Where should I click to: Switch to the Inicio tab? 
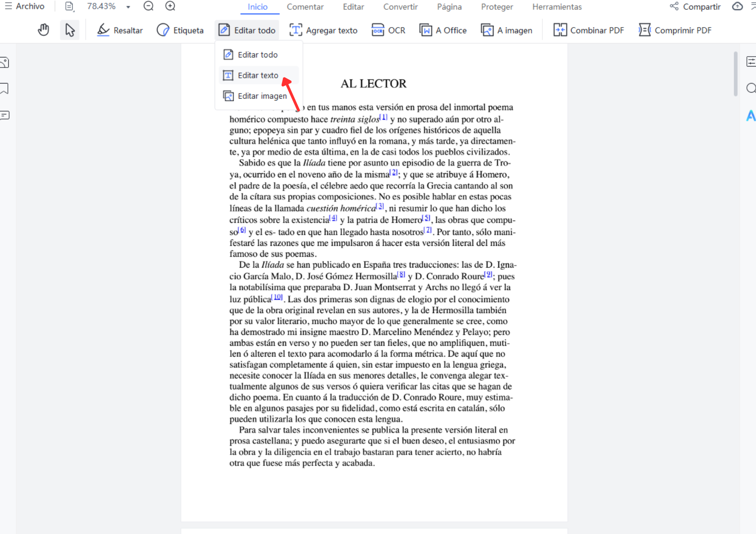[257, 7]
